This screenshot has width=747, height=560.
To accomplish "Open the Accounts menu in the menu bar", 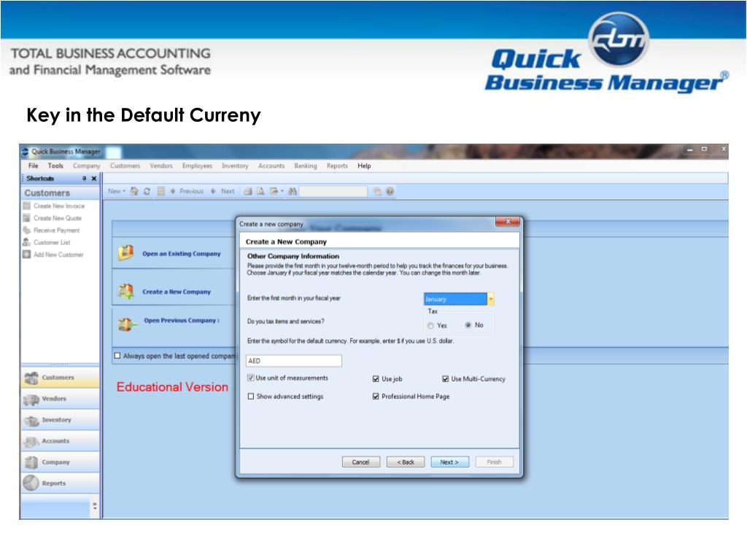I will click(x=271, y=166).
